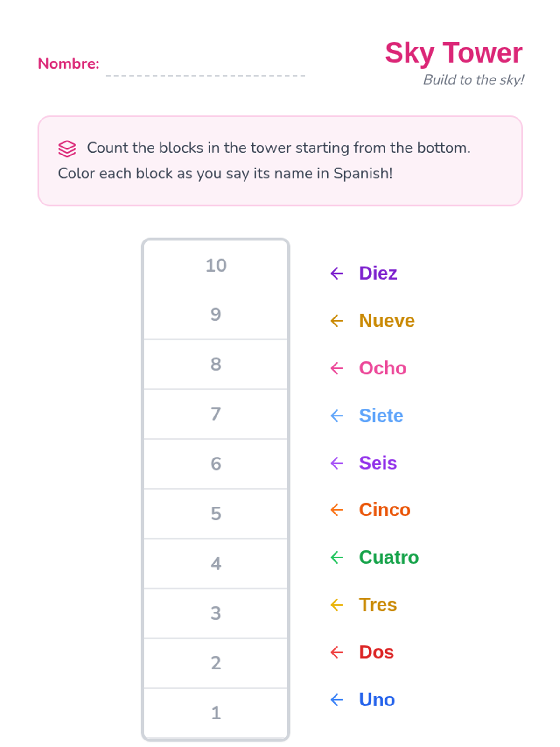
Task: Click the word Diez label
Action: click(x=378, y=273)
